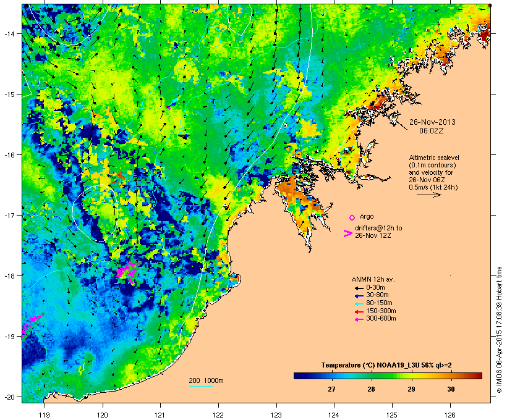Click the temperature color bar
This screenshot has height=420, width=507.
tap(388, 376)
